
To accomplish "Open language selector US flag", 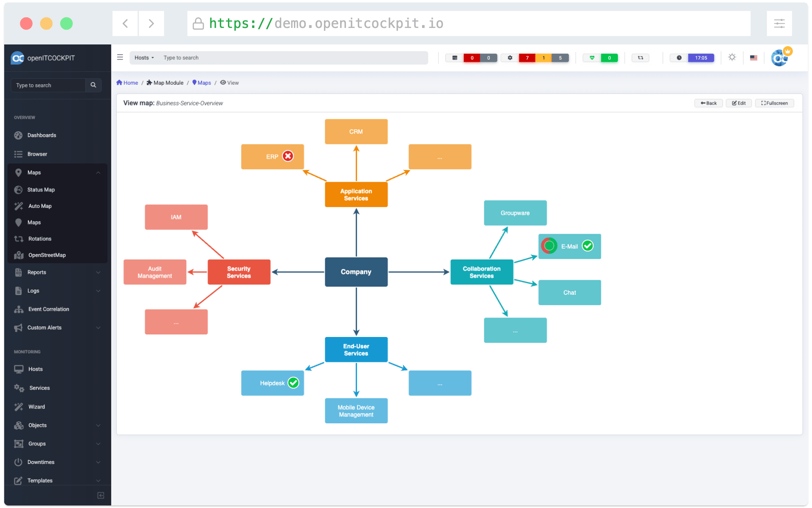I will click(x=754, y=58).
